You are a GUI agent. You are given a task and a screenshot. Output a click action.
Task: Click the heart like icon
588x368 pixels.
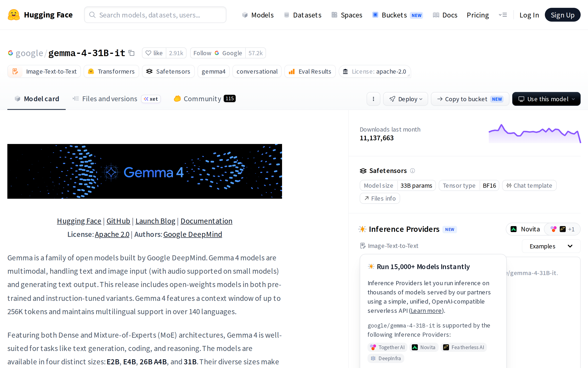pos(148,53)
